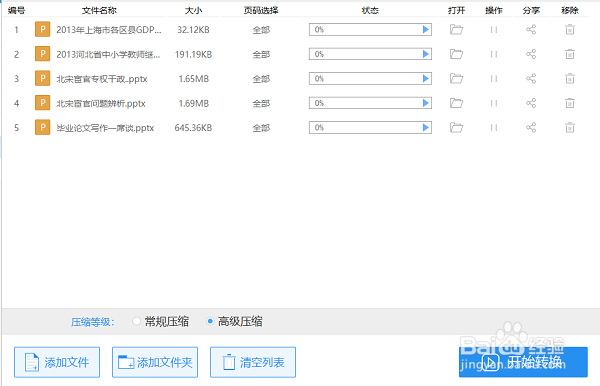Pause operation for 北宋宦官专权干政.pptx
The height and width of the screenshot is (386, 600).
point(494,78)
